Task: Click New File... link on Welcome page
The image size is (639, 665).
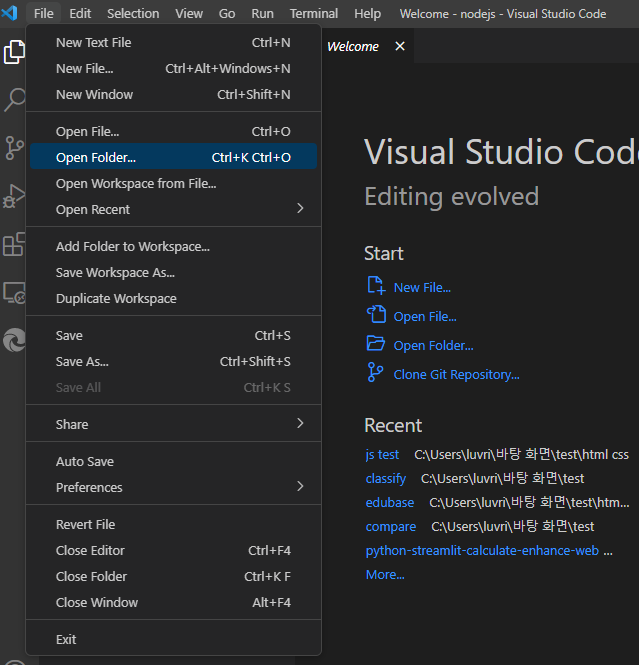Action: (422, 288)
